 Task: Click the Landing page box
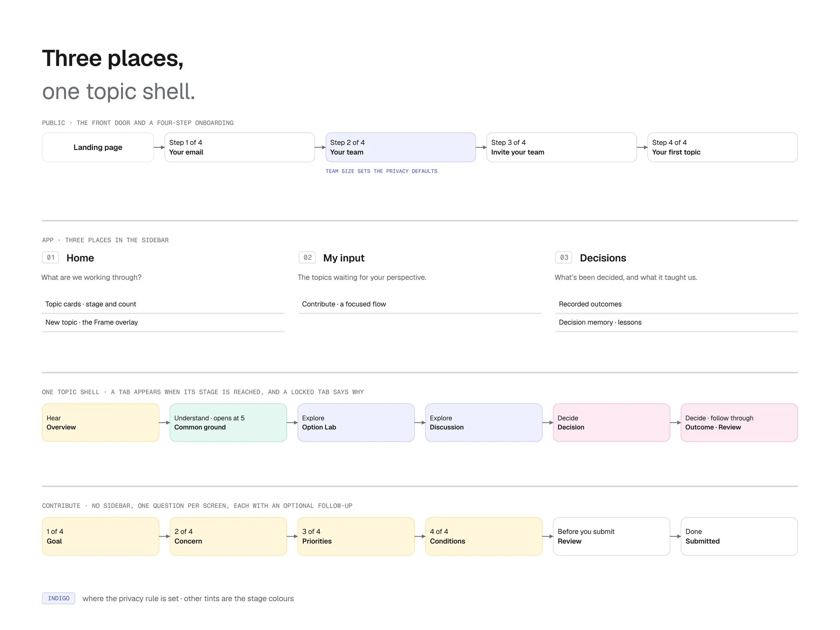pos(98,147)
